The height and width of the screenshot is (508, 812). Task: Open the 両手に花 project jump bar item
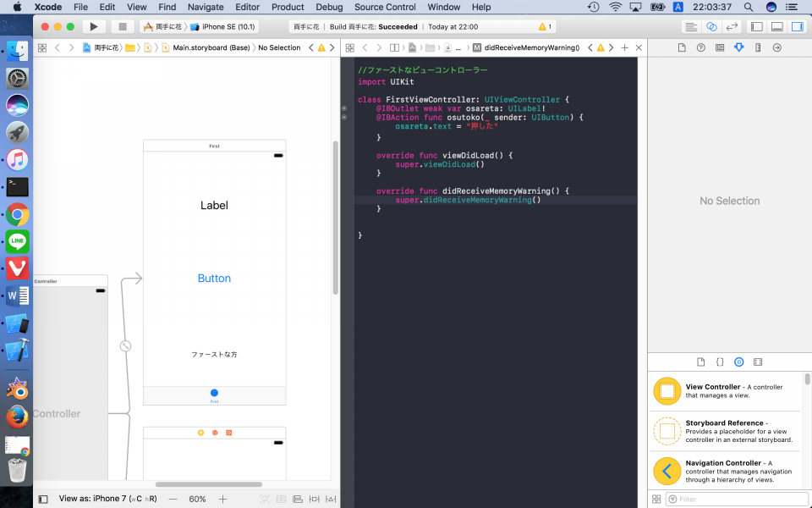[101, 47]
